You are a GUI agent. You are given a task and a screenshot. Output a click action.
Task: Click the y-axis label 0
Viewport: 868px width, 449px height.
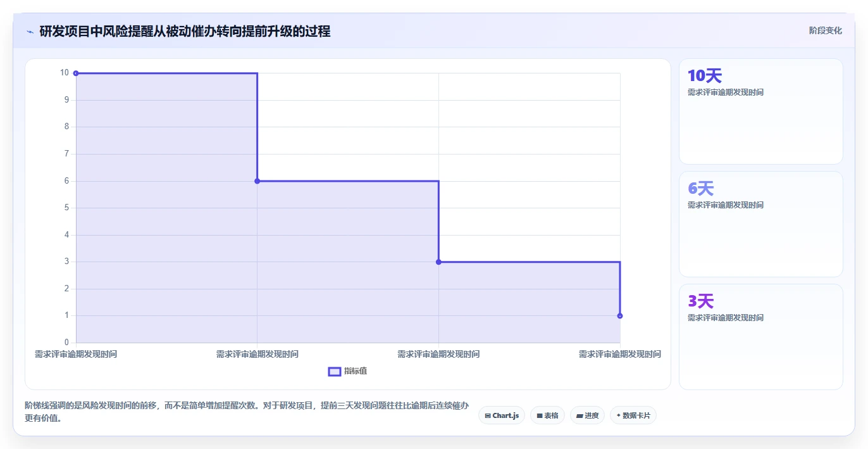coord(66,343)
